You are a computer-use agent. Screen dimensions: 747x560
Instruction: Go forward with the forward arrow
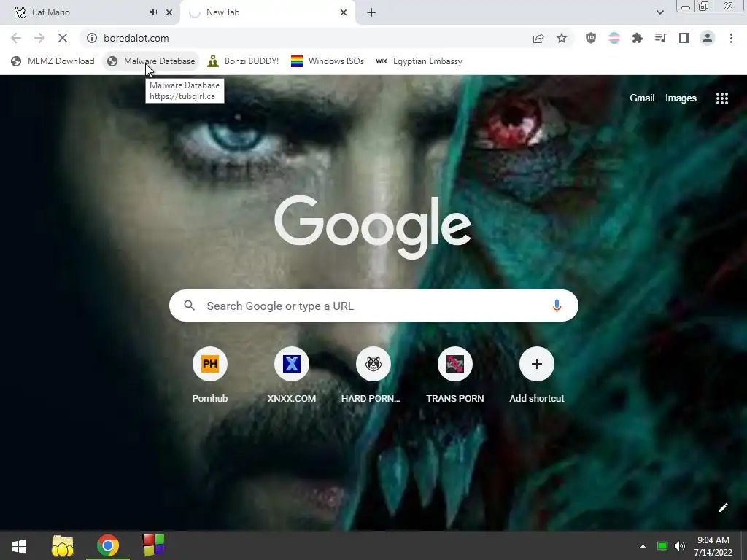tap(39, 38)
